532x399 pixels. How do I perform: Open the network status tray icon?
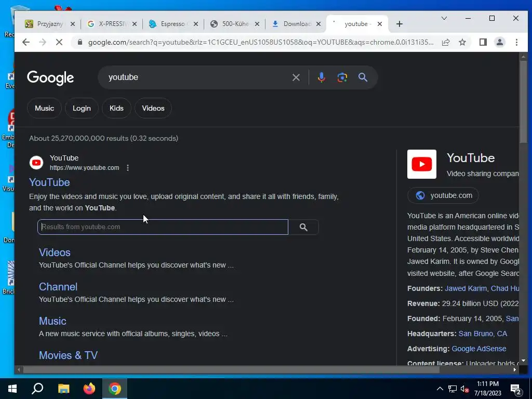(x=453, y=389)
